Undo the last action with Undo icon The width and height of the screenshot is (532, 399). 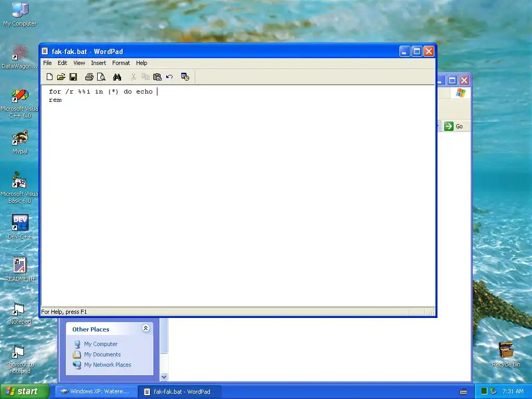click(169, 77)
